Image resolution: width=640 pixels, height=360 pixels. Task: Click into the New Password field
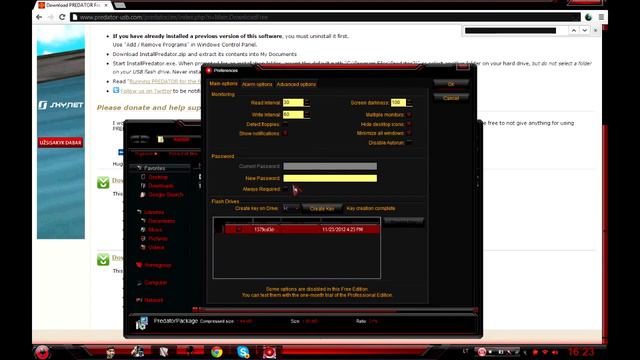click(x=330, y=178)
